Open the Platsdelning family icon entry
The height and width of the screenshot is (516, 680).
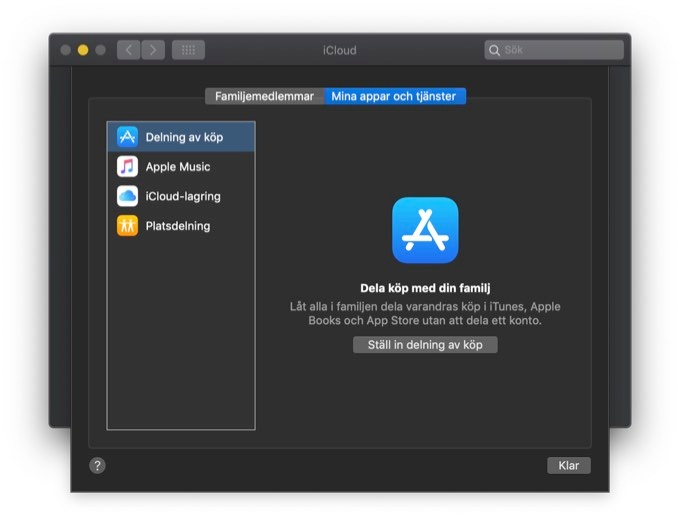127,226
